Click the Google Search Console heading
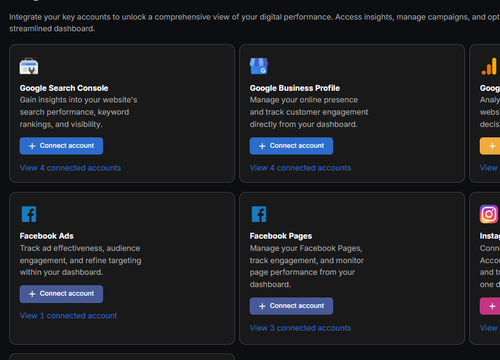Screen dimensions: 500x360 (64, 88)
